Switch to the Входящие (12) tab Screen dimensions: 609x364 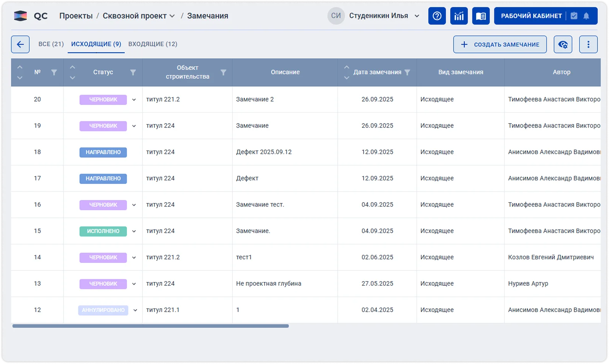click(153, 44)
